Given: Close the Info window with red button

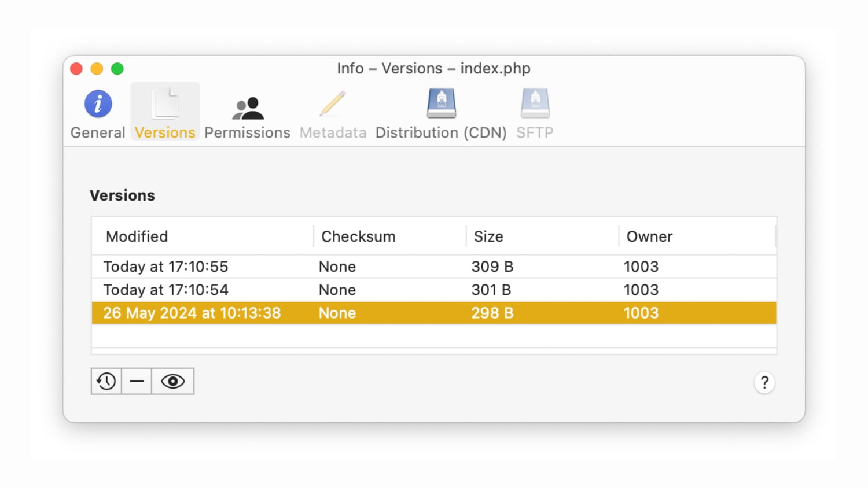Looking at the screenshot, I should (76, 69).
